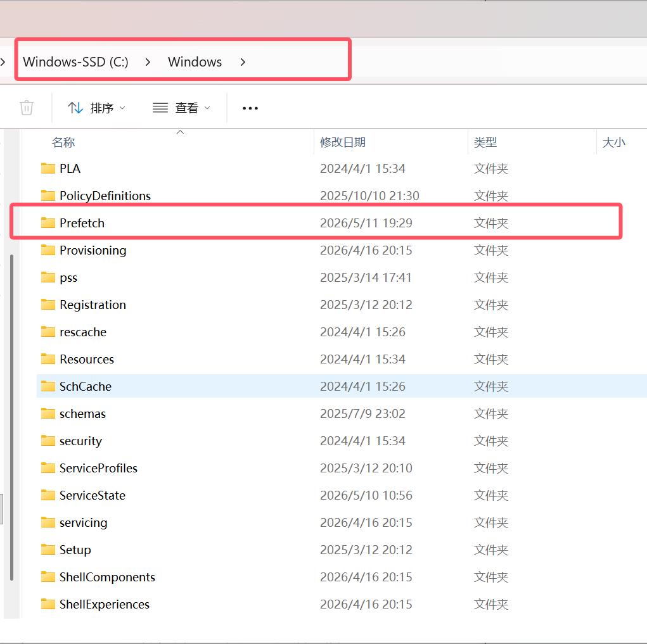This screenshot has height=644, width=647.
Task: Open the three-dot more options menu
Action: [250, 108]
